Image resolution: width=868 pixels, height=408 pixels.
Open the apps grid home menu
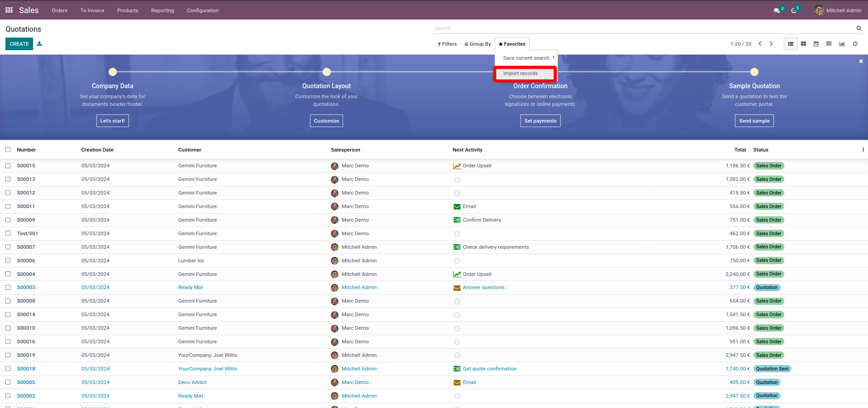pyautogui.click(x=9, y=10)
